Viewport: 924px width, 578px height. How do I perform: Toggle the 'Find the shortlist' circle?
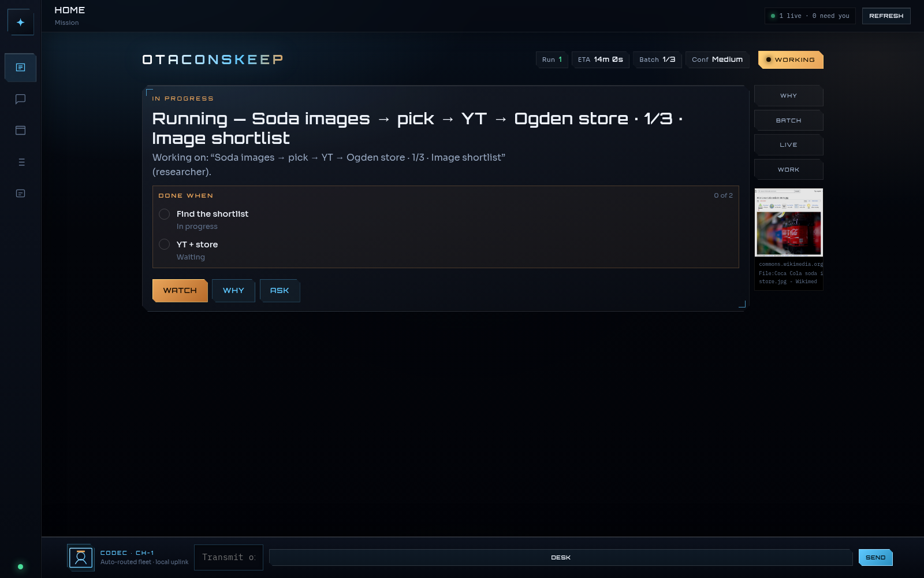[164, 214]
